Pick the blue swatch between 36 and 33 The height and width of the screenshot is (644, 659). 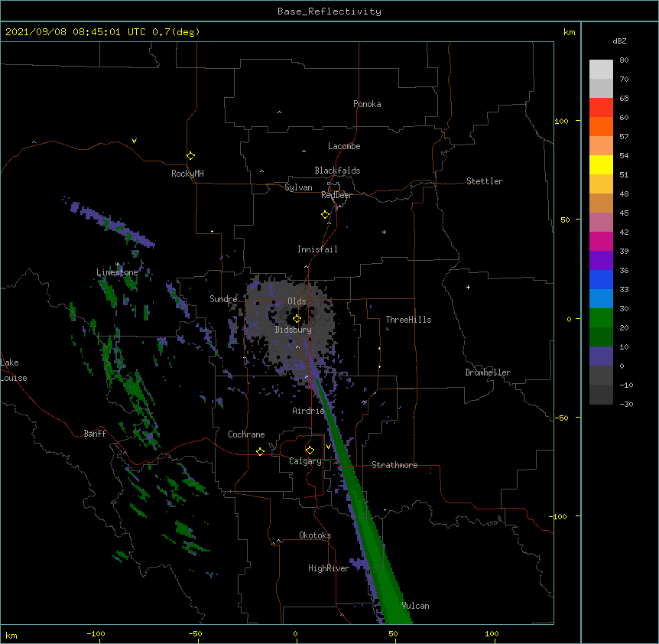click(x=601, y=279)
